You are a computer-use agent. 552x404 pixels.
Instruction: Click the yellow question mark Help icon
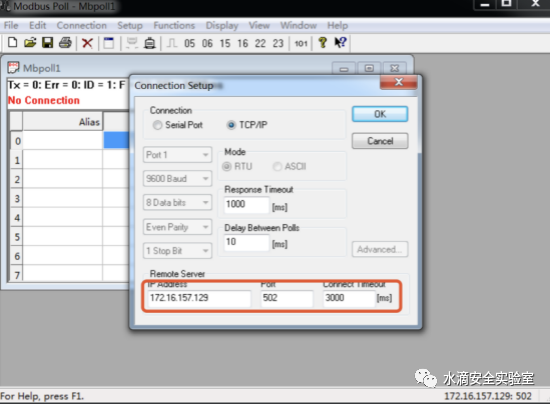click(322, 43)
